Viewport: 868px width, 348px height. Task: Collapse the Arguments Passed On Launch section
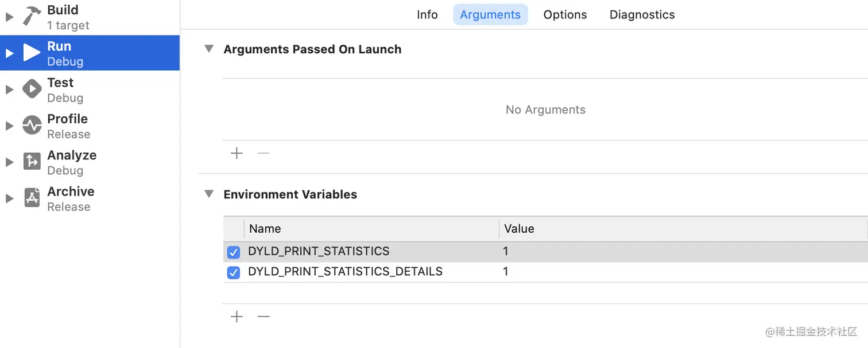209,49
